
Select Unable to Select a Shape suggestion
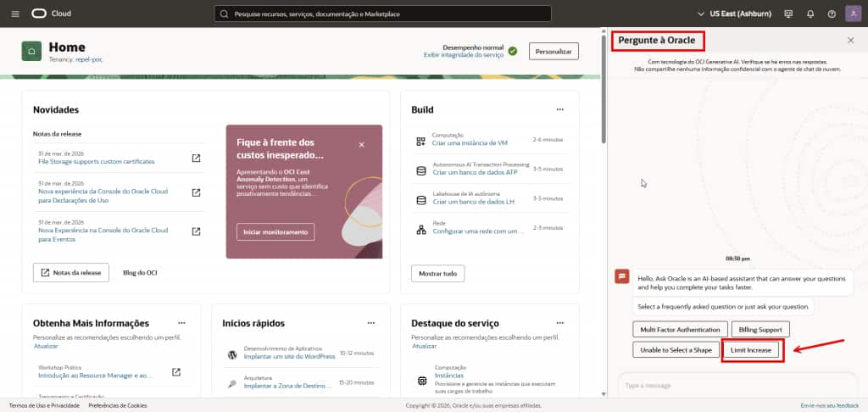pyautogui.click(x=676, y=350)
